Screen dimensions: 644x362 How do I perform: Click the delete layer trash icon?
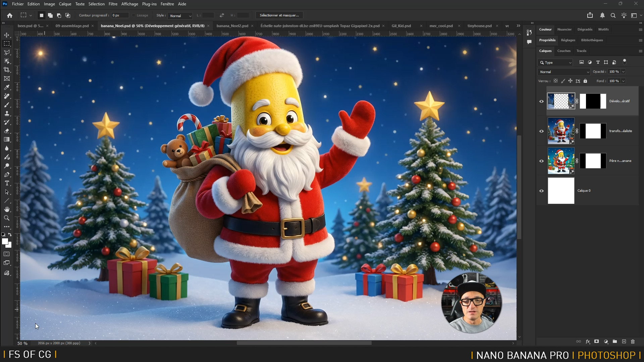coord(633,342)
